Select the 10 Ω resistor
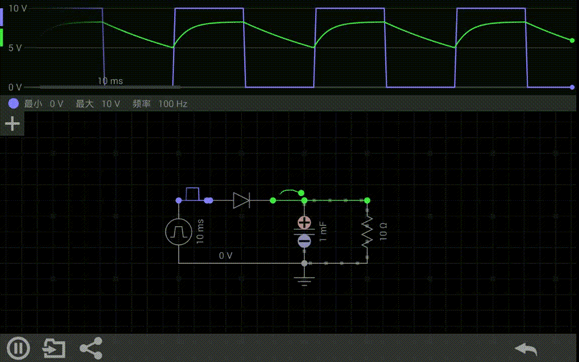Screen dimensions: 579x362 [x=367, y=232]
